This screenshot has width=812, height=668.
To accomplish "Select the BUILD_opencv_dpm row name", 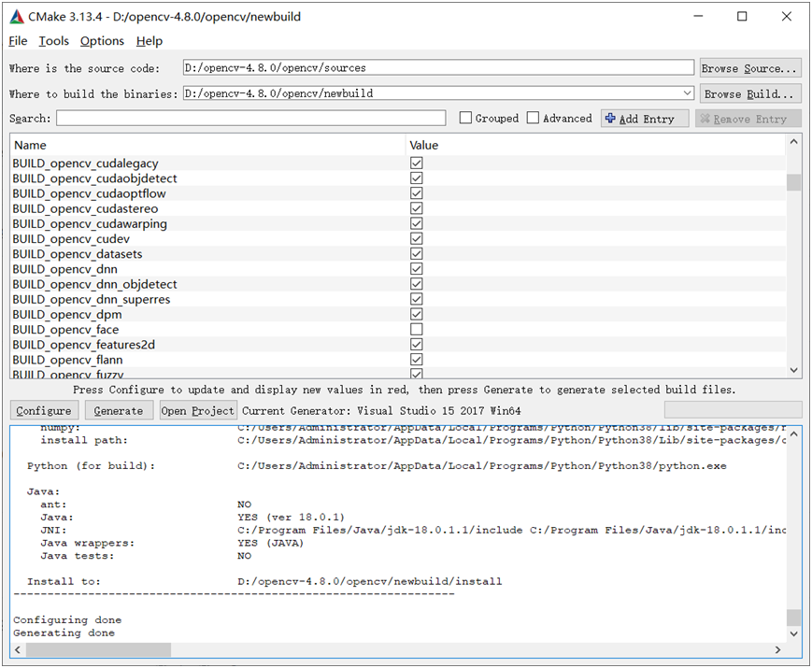I will click(67, 314).
